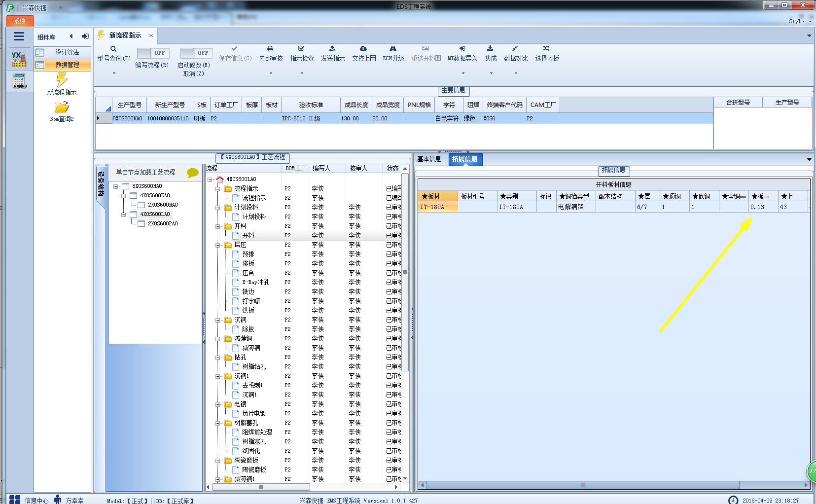
Task: Open the hamburger menu in the sidebar
Action: (19, 36)
